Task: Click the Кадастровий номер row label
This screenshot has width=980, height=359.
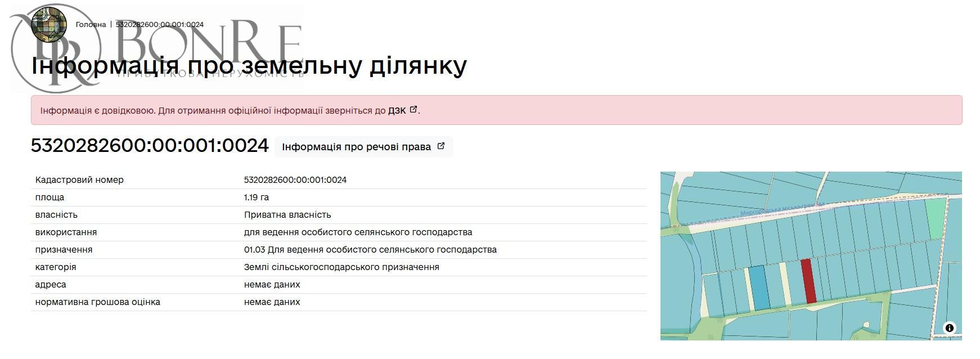Action: (79, 180)
